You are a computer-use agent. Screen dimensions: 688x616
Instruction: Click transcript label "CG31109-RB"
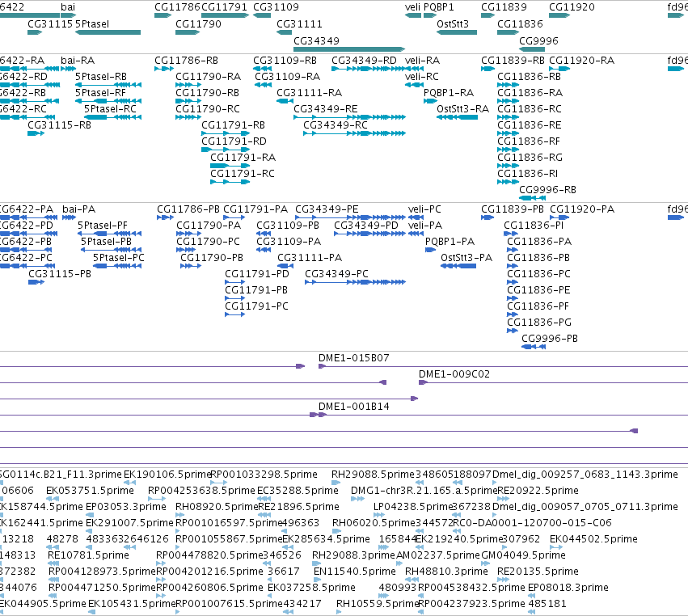tap(285, 61)
